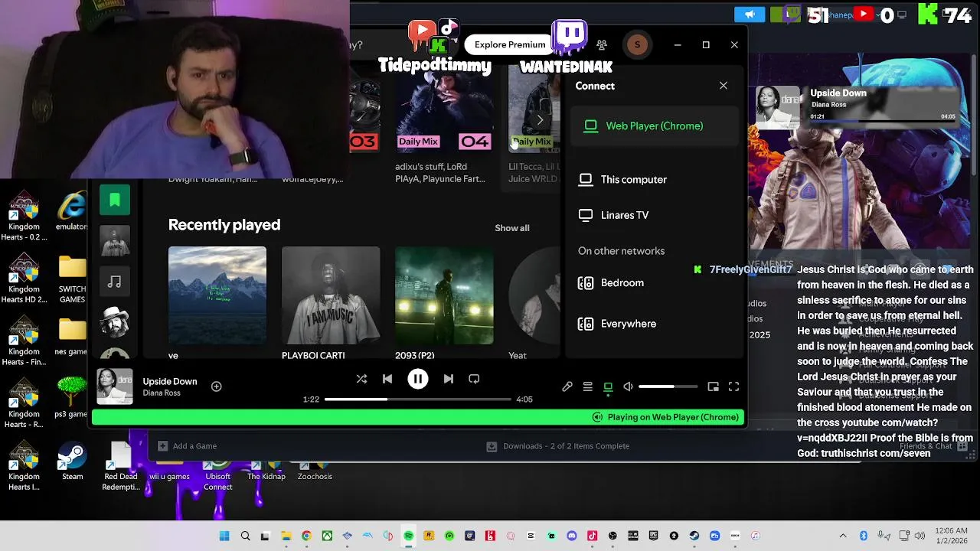The image size is (980, 551).
Task: Open cowboy hat artist in sidebar
Action: click(x=115, y=324)
